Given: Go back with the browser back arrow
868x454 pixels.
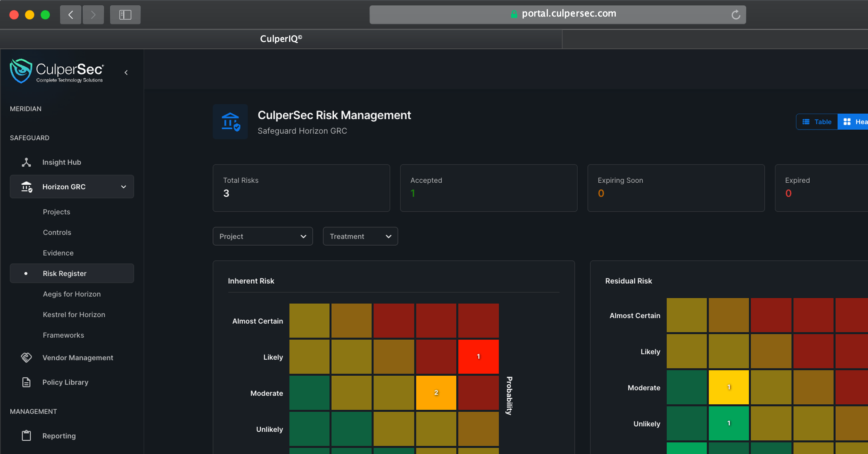Looking at the screenshot, I should point(70,15).
